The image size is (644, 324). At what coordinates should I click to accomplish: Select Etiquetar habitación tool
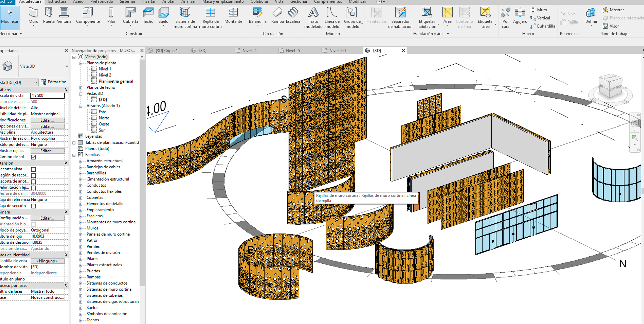click(x=427, y=17)
